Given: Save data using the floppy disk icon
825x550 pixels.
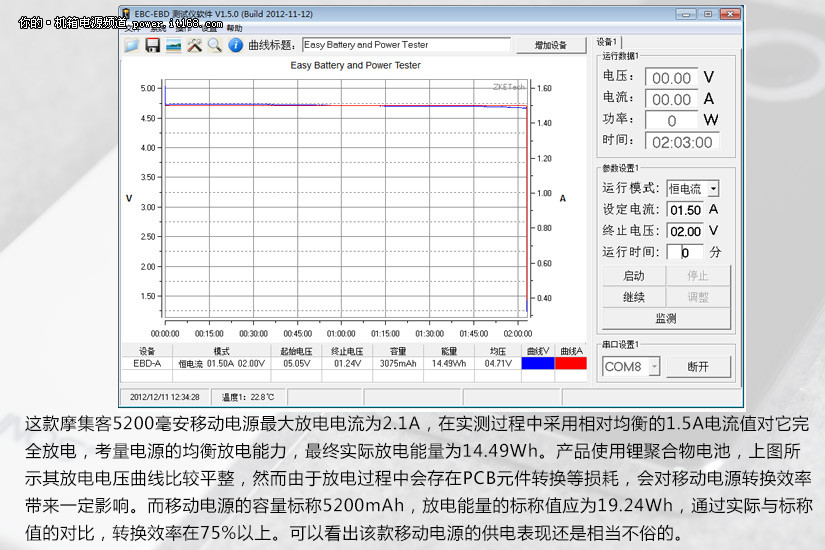Looking at the screenshot, I should 153,45.
